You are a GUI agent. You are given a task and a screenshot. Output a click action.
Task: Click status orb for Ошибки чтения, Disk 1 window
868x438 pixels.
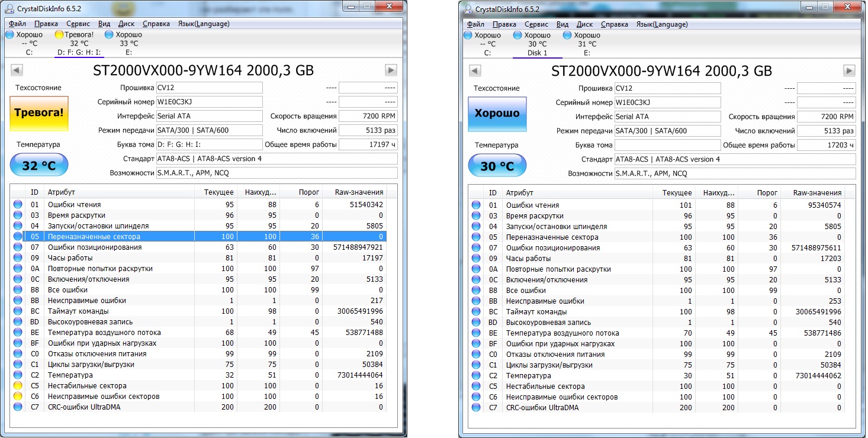tap(476, 205)
